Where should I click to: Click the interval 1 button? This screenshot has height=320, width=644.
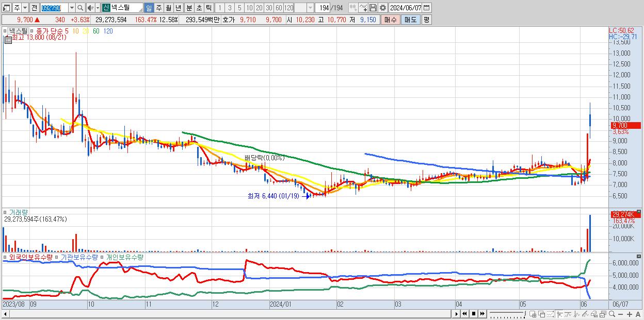point(220,8)
